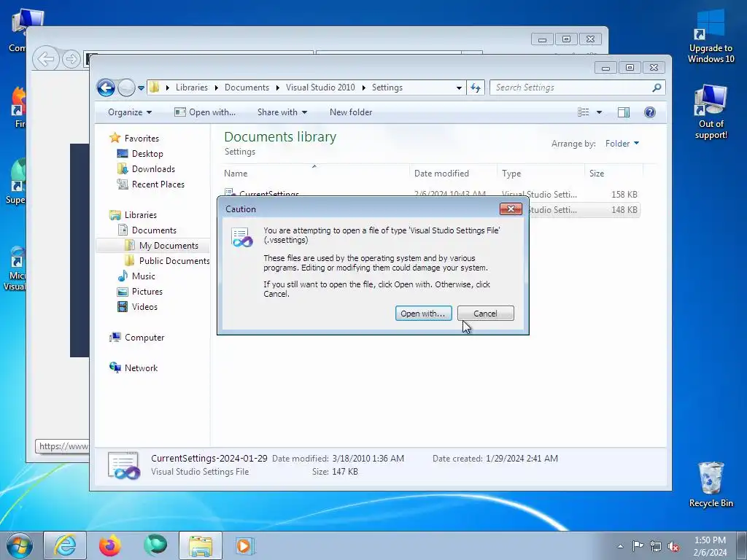Screen dimensions: 747x560
Task: Sort files by Date modified column
Action: coord(453,174)
